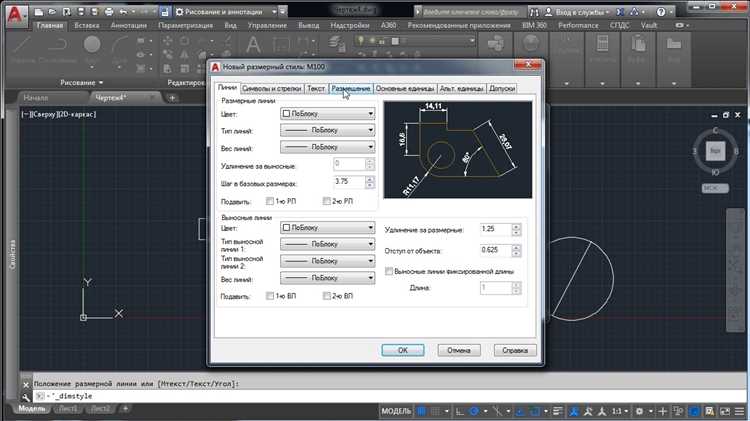Click the AutoCAD application menu logo
This screenshot has width=750, height=421.
click(14, 13)
